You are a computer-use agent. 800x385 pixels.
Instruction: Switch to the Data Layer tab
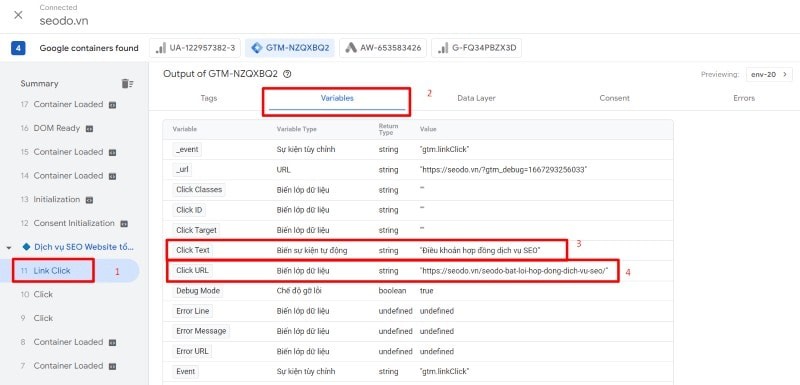click(x=476, y=98)
